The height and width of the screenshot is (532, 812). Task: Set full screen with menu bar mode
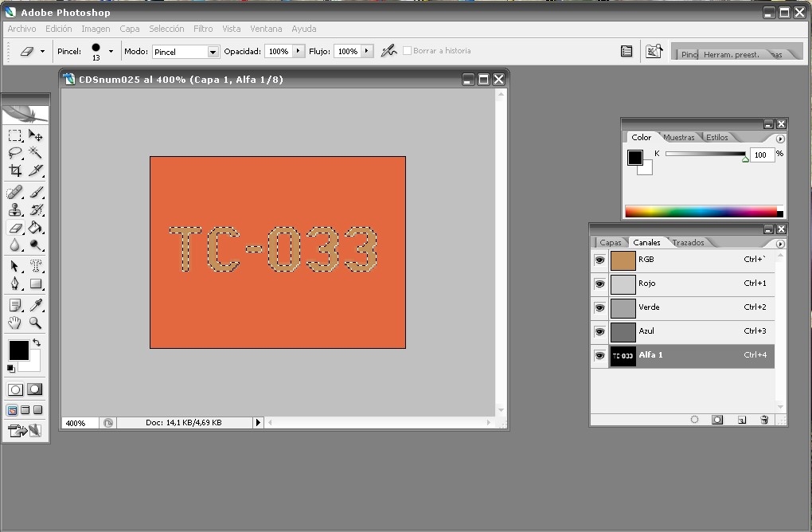click(x=25, y=410)
